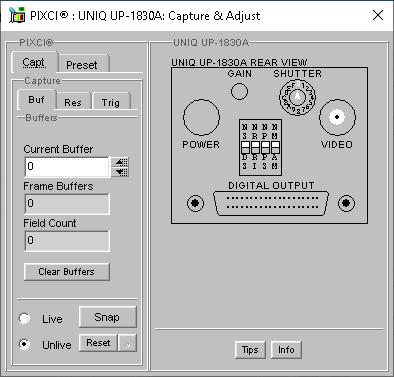Image resolution: width=394 pixels, height=377 pixels.
Task: Open the Tips button
Action: pyautogui.click(x=250, y=350)
